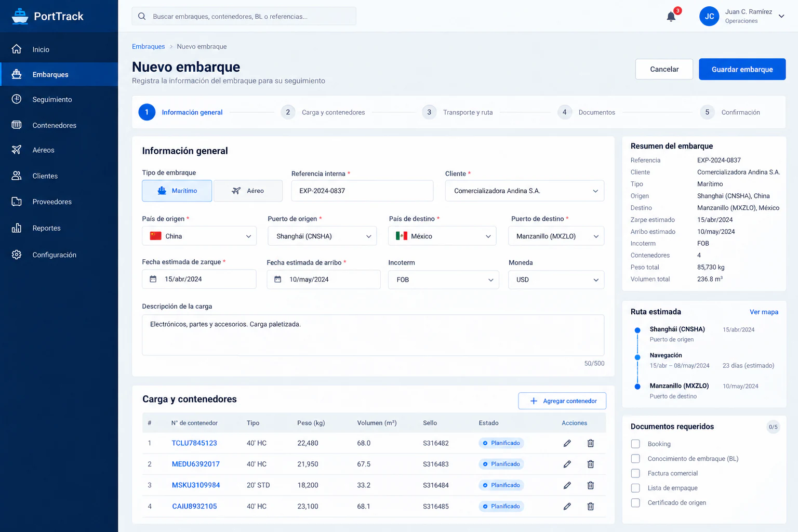Click the Acciones column header

(574, 423)
